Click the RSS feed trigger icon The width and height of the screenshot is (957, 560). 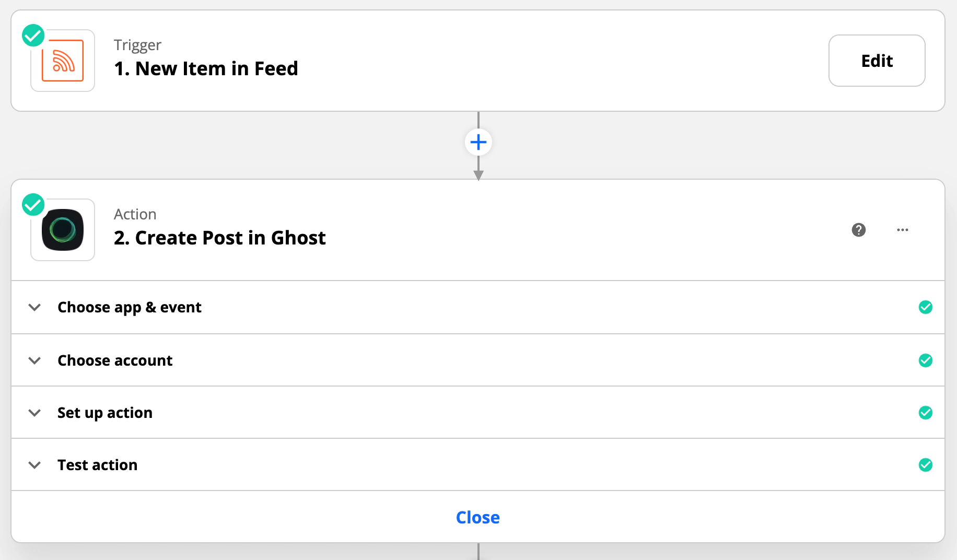pos(63,61)
